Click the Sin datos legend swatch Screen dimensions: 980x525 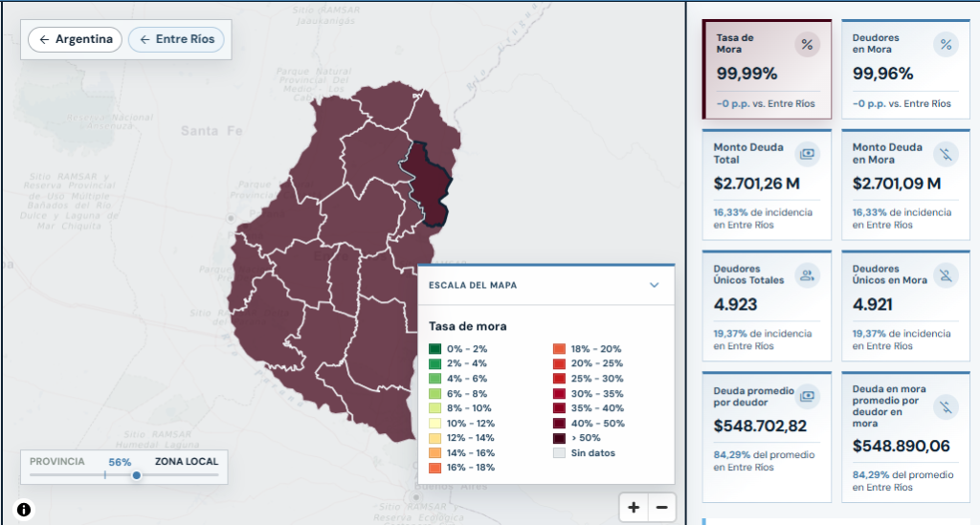click(559, 453)
